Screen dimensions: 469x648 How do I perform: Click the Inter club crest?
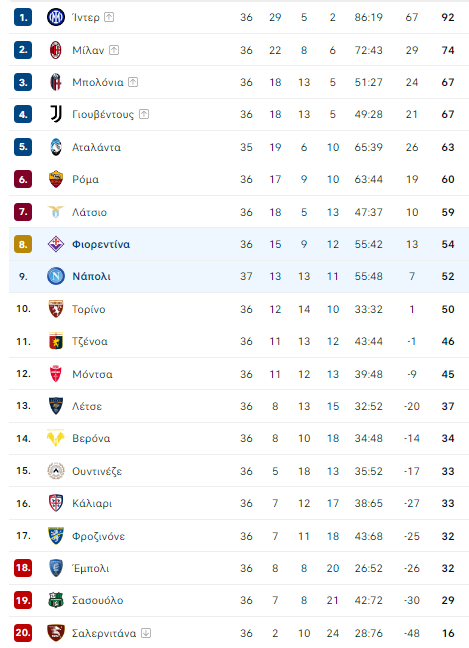pos(56,17)
